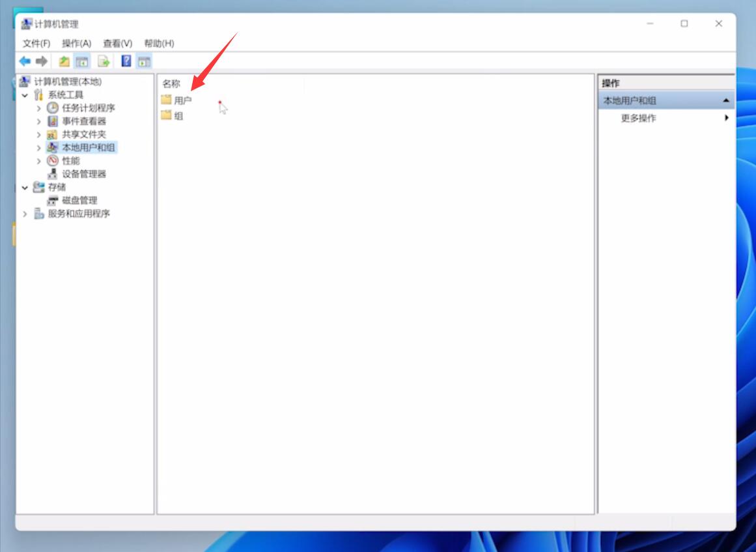Select the 计算机管理(本地) root label
Screen dimensions: 756x552
coord(68,81)
